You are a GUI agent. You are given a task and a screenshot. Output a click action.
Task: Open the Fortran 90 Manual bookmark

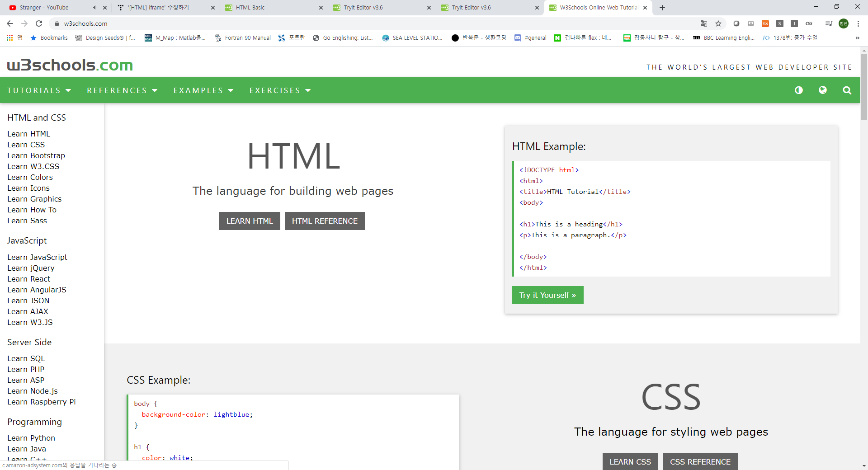click(243, 38)
